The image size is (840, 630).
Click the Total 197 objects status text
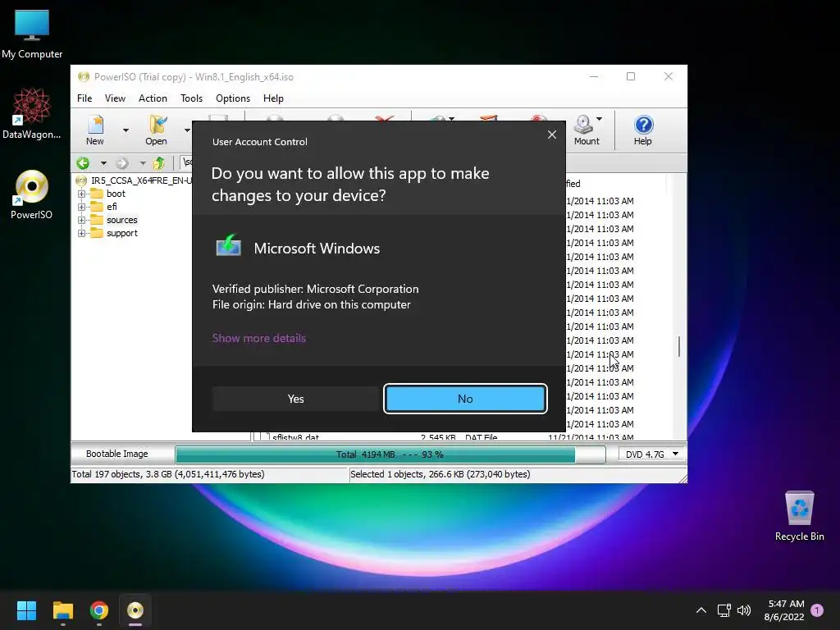pos(168,474)
